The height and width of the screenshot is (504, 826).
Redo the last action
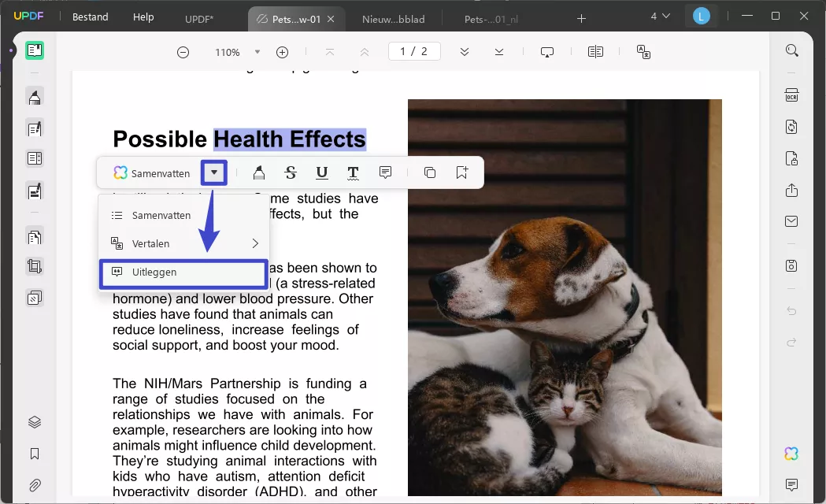tap(792, 343)
